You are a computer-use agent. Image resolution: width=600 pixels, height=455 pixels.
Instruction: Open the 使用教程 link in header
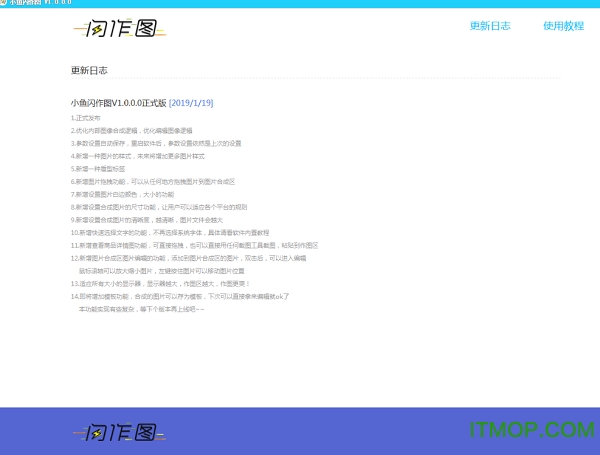click(x=564, y=26)
